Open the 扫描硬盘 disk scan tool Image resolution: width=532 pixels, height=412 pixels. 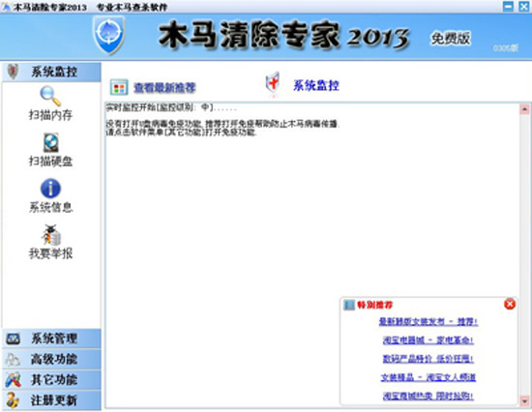coord(50,150)
